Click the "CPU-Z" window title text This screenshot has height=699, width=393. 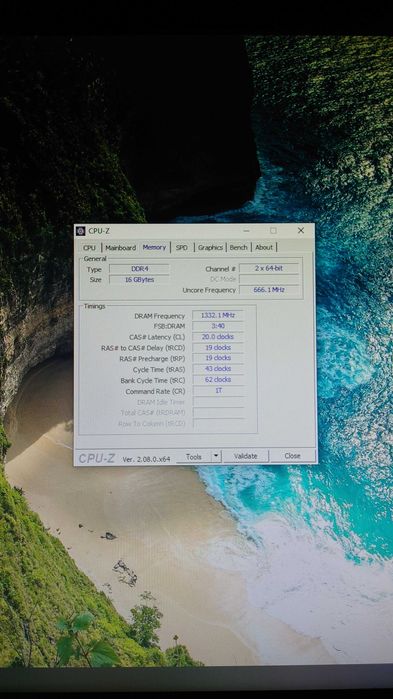coord(99,231)
